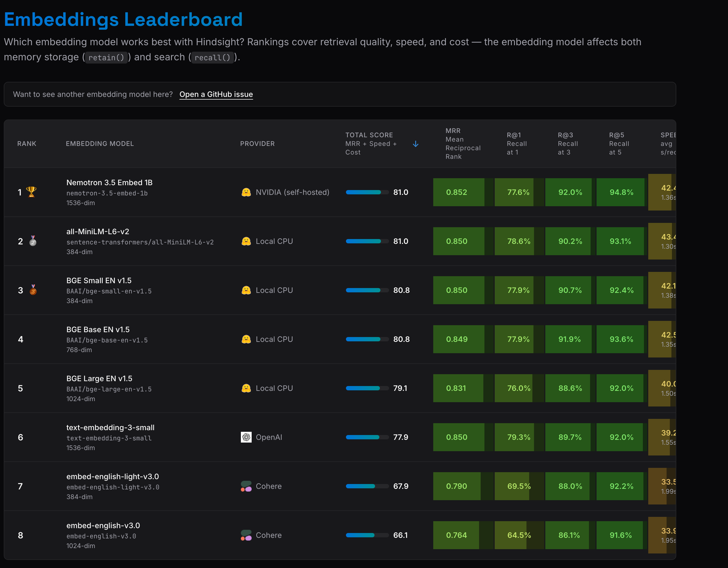Viewport: 728px width, 568px height.
Task: Click the recall() code label
Action: coord(212,58)
